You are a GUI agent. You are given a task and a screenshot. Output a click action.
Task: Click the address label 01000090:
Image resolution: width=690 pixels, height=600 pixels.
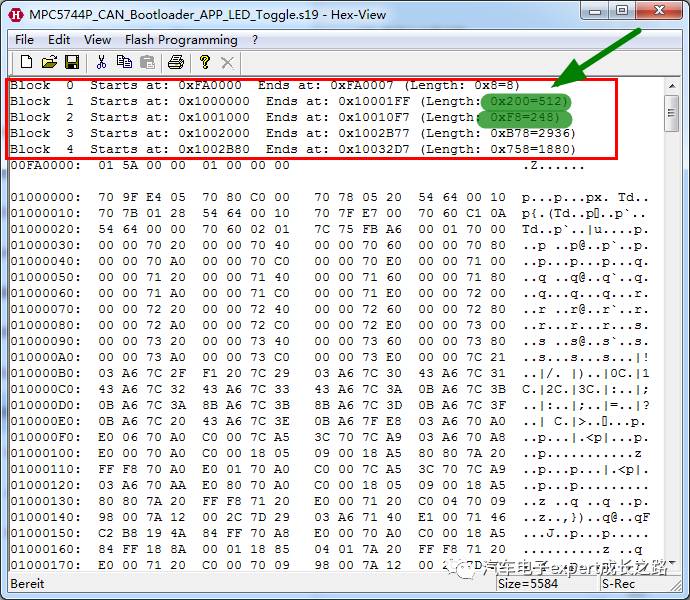tap(46, 341)
